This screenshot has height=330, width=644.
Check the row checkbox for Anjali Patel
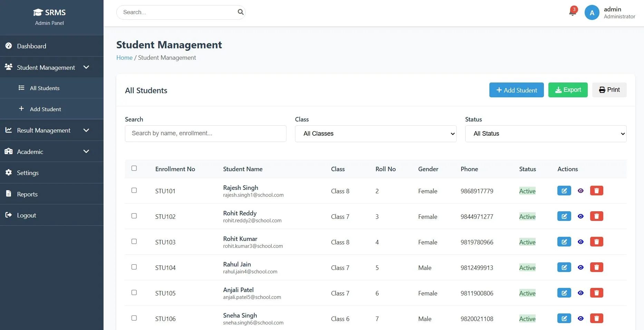134,292
